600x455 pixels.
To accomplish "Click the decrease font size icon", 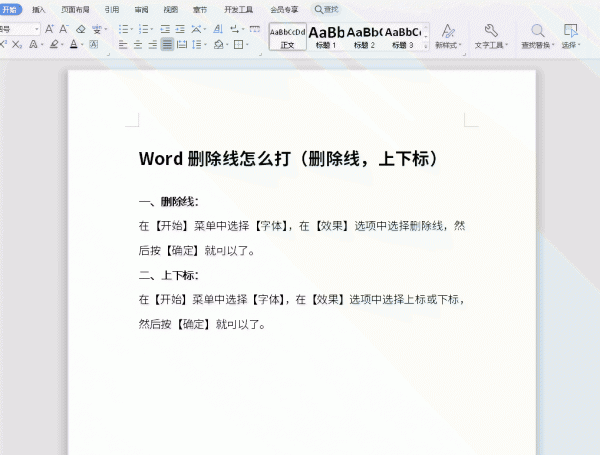I will click(x=64, y=29).
